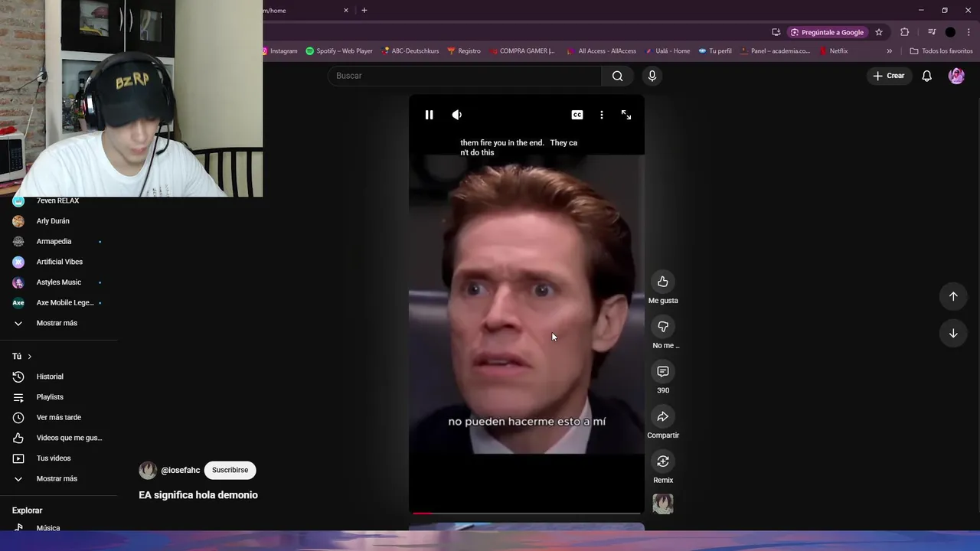
Task: Open the @iosefahc channel link
Action: (181, 471)
